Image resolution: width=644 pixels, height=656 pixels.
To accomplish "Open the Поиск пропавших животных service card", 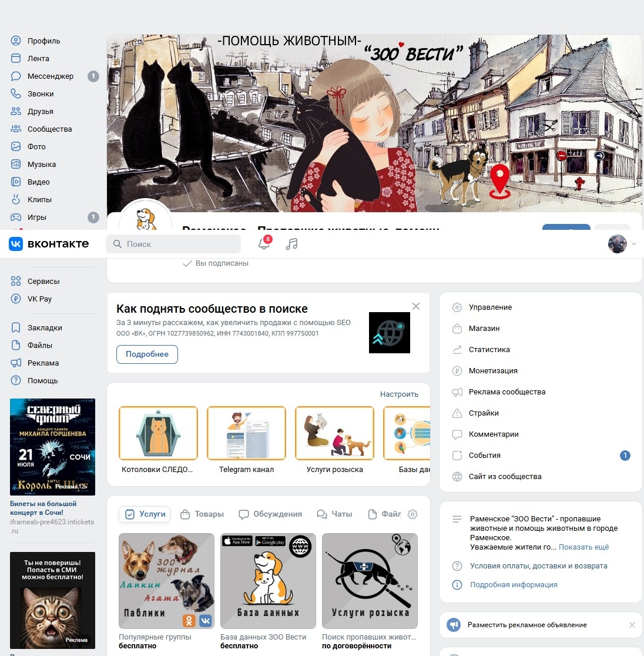I will click(x=370, y=591).
